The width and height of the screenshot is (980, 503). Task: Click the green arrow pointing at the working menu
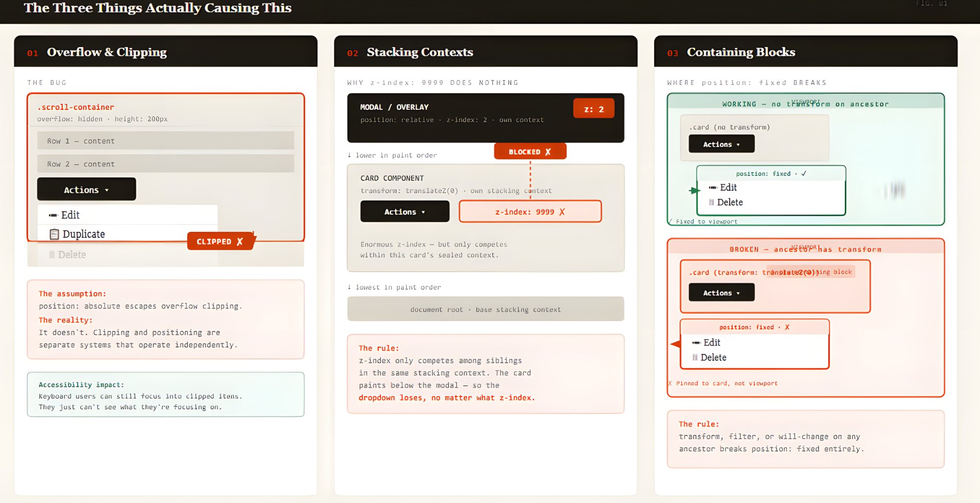[694, 190]
